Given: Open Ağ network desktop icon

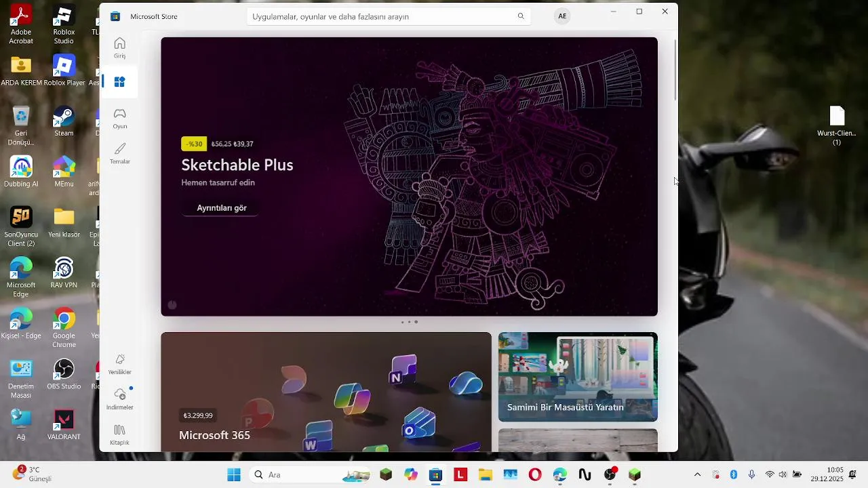Looking at the screenshot, I should 21,424.
